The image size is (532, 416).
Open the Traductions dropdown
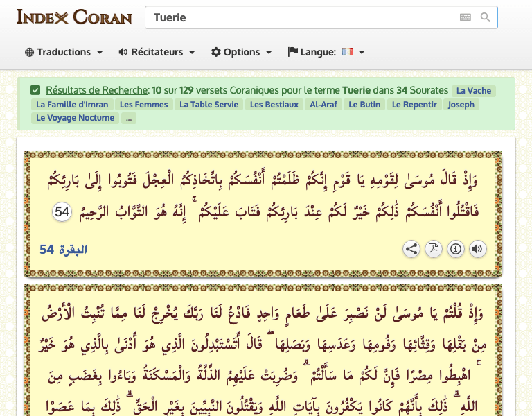click(x=64, y=52)
